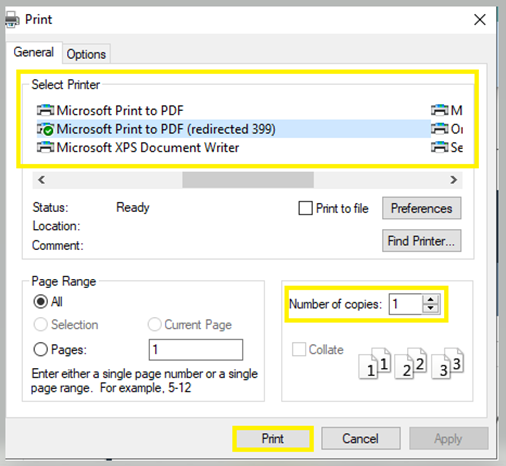Image resolution: width=506 pixels, height=466 pixels.
Task: Enable the Print to file checkbox
Action: coord(305,208)
